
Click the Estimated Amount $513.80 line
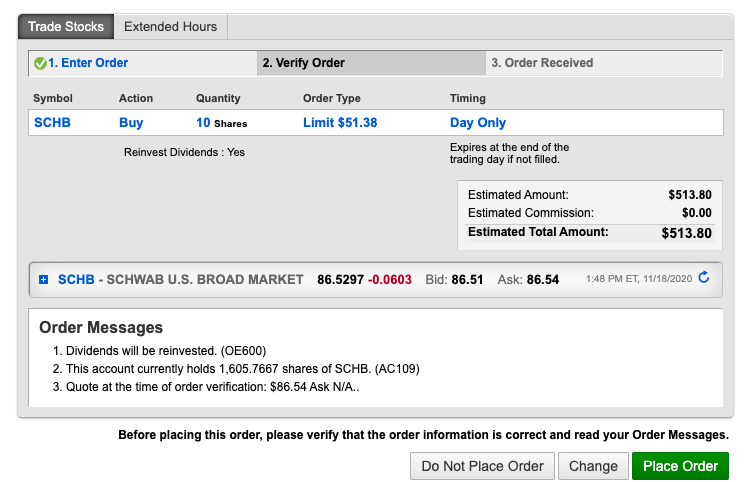pos(590,195)
